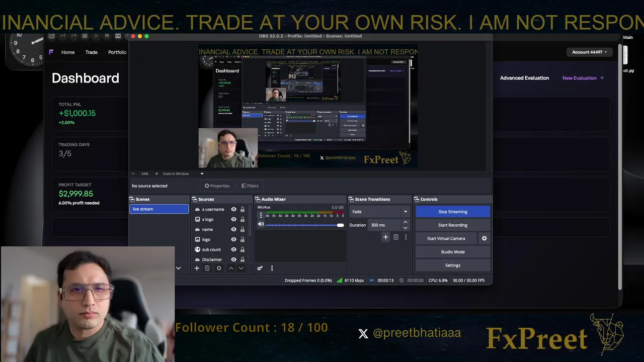This screenshot has height=362, width=644.
Task: Click the lock icon on the name source
Action: pyautogui.click(x=243, y=229)
